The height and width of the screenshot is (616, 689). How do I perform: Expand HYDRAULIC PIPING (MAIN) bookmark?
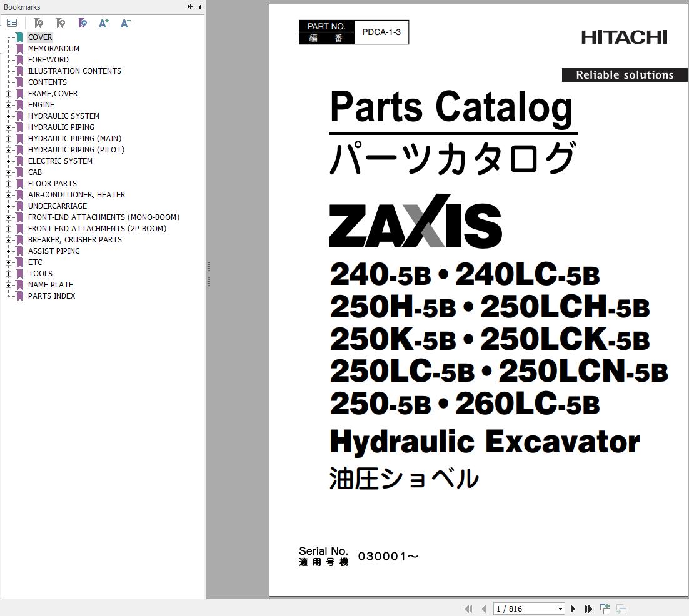point(8,139)
